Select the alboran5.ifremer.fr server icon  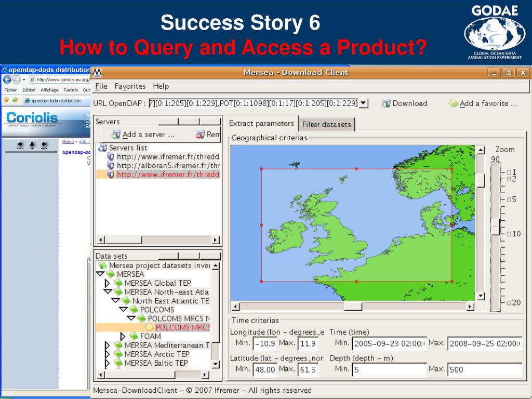pyautogui.click(x=110, y=166)
